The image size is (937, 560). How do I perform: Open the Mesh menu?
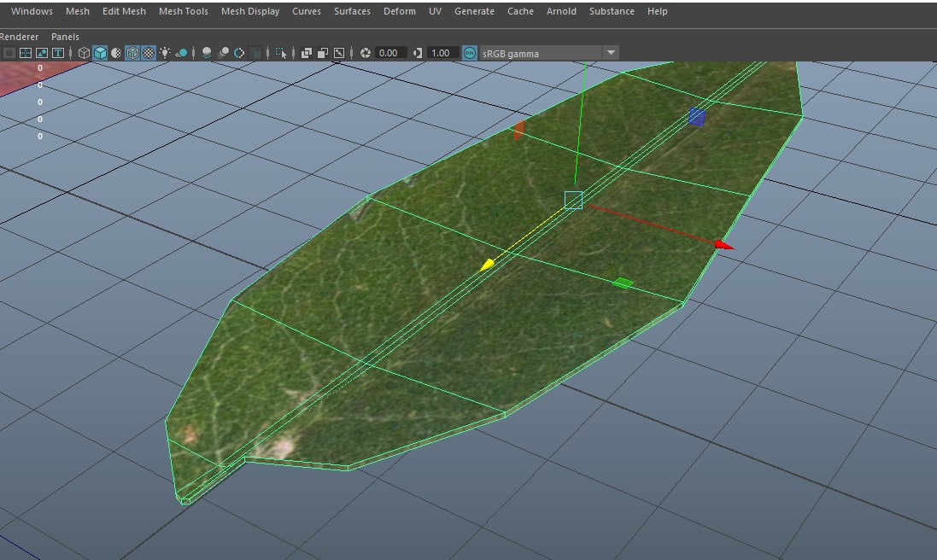point(78,11)
